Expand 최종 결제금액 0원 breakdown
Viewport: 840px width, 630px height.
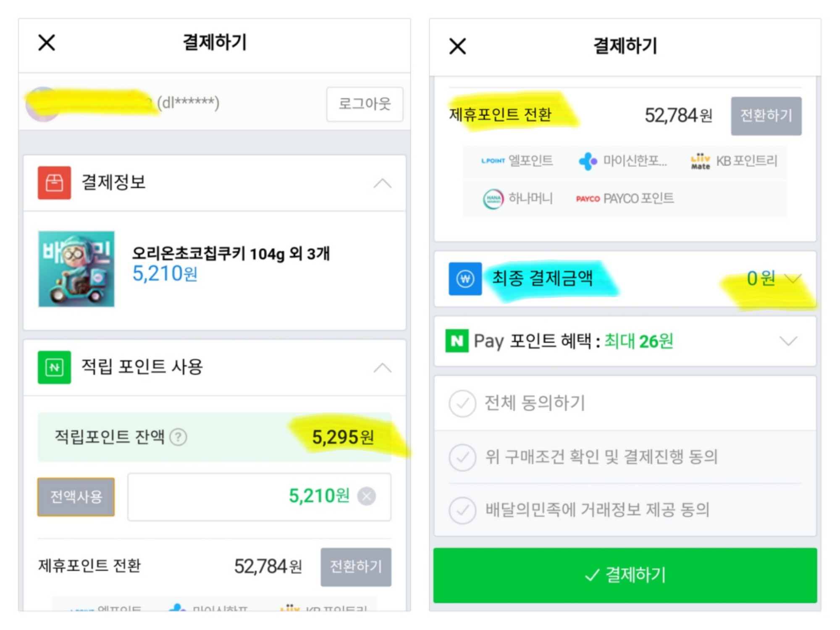(x=793, y=278)
